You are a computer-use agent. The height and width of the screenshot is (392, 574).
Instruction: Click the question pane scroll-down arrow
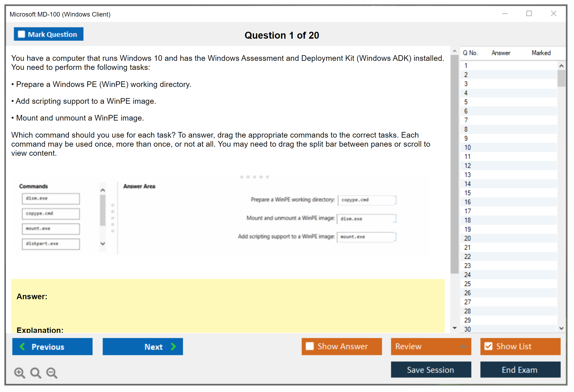pos(455,328)
